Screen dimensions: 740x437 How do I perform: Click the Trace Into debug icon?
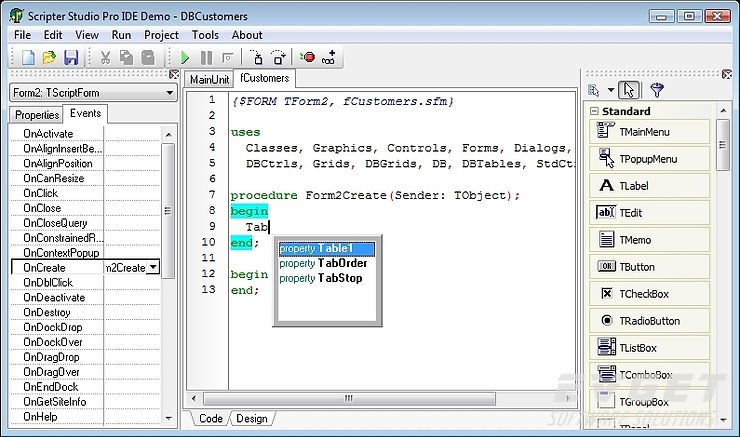257,57
